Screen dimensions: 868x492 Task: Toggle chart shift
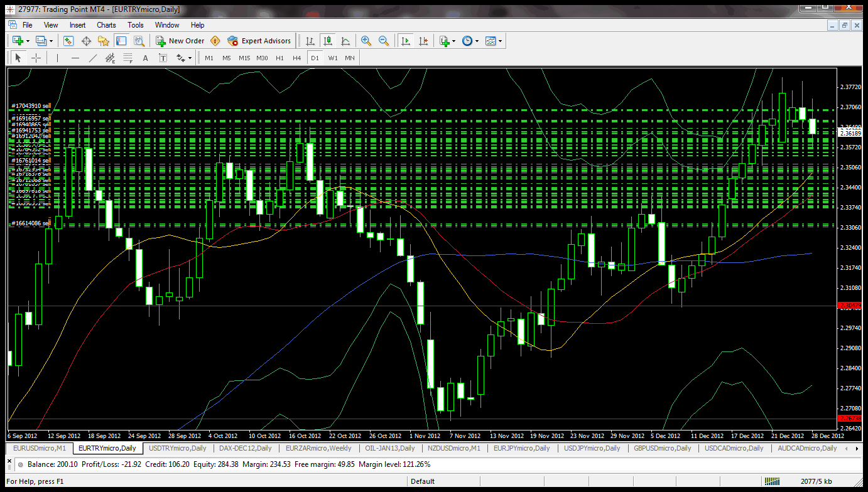[423, 41]
